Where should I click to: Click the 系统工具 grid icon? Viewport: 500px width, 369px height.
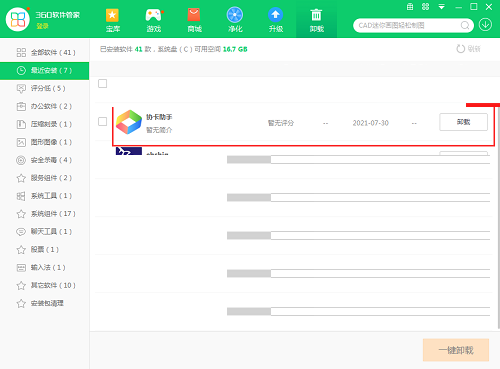coord(21,196)
